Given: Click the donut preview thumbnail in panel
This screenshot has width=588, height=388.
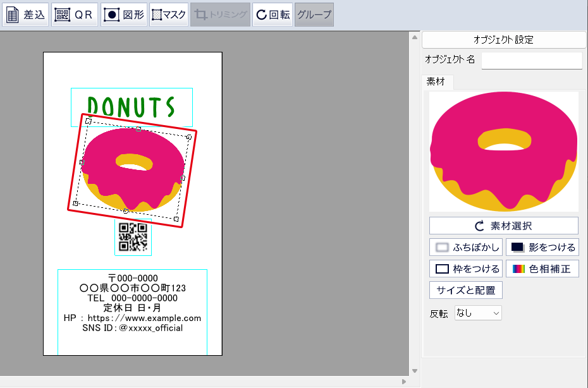Looking at the screenshot, I should click(503, 152).
